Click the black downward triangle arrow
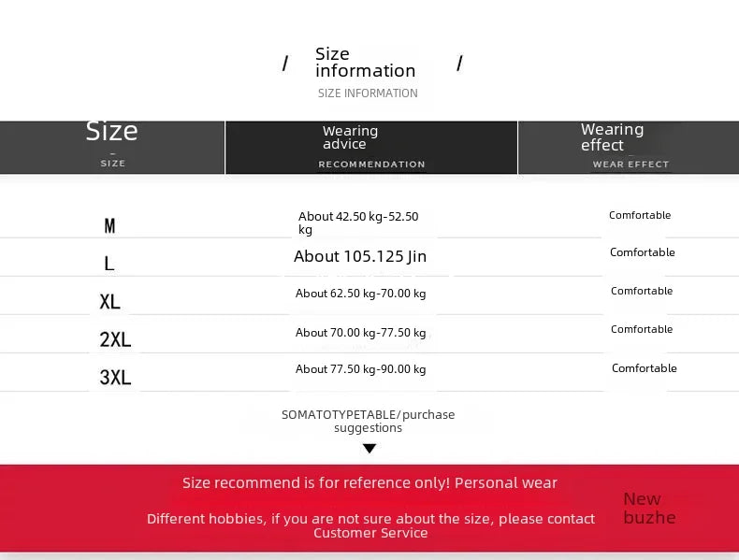Screen dimensions: 739x560 (369, 448)
